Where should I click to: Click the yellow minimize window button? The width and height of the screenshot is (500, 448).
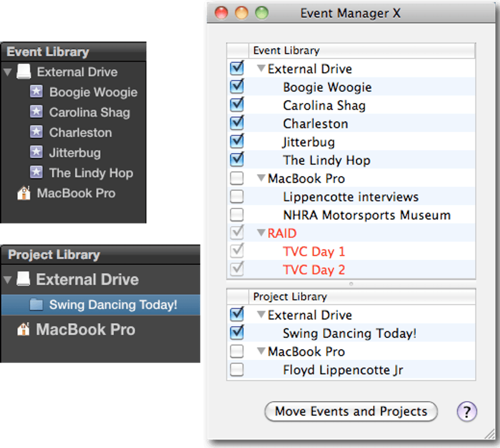click(241, 13)
